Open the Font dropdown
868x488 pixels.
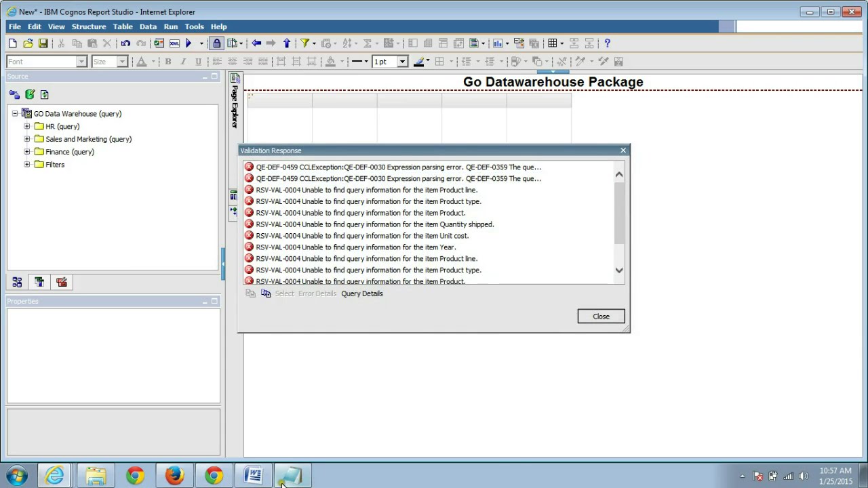coord(81,62)
